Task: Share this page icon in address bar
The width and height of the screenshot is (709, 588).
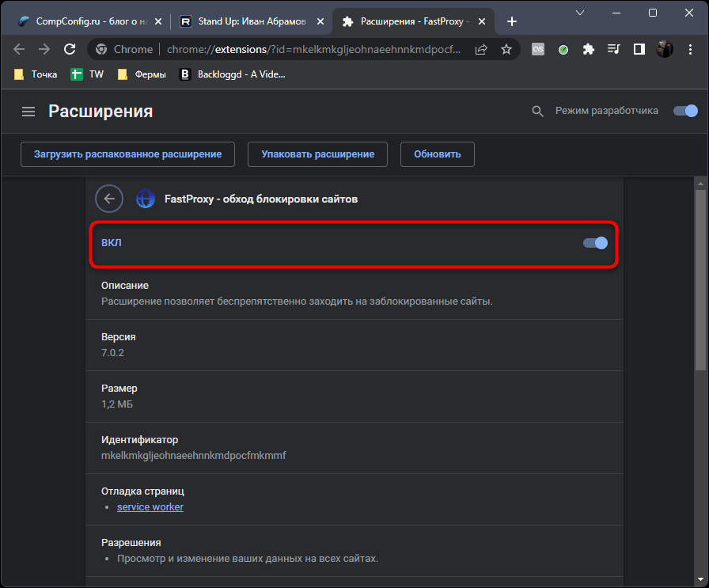Action: tap(481, 49)
